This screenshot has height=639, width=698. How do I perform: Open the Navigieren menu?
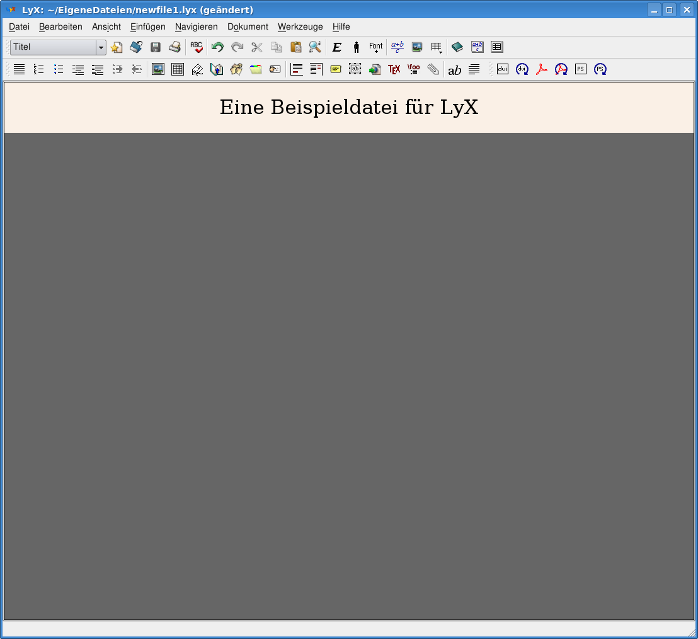(196, 27)
